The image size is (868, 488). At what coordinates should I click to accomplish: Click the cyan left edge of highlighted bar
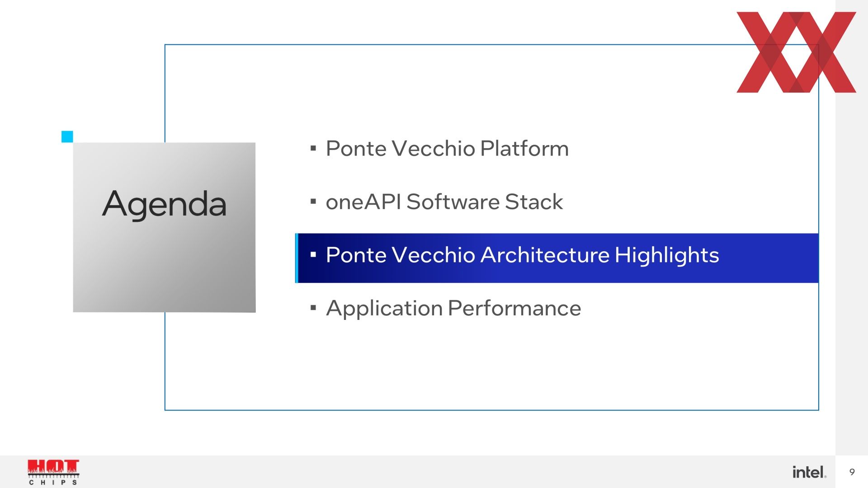pyautogui.click(x=297, y=258)
